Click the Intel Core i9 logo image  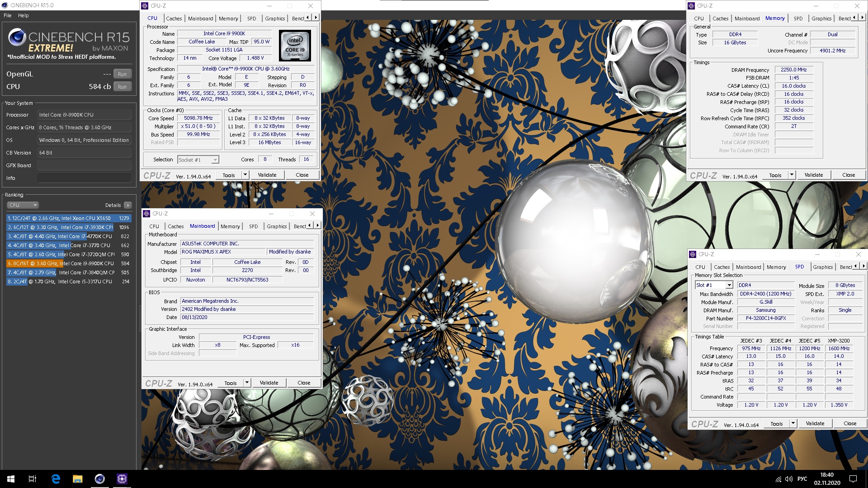tap(295, 46)
